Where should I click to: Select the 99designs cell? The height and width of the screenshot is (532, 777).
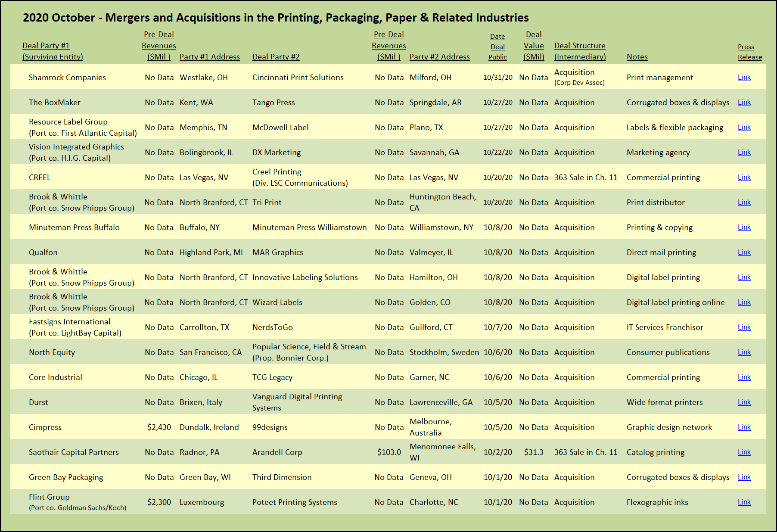tap(270, 427)
